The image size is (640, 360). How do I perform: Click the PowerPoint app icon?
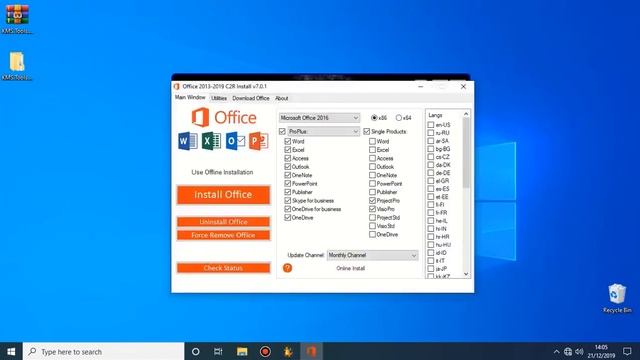[258, 141]
